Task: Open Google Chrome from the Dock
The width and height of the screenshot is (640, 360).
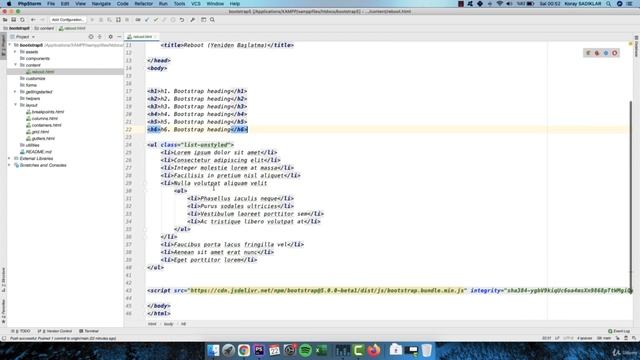Action: tap(244, 350)
